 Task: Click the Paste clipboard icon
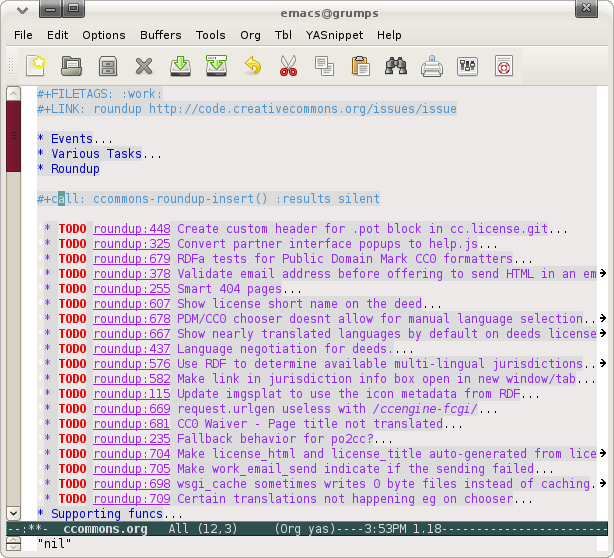click(360, 67)
